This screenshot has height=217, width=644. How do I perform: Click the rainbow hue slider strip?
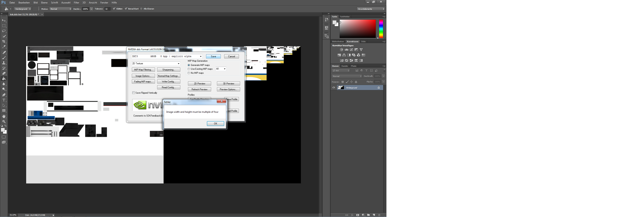click(x=381, y=29)
